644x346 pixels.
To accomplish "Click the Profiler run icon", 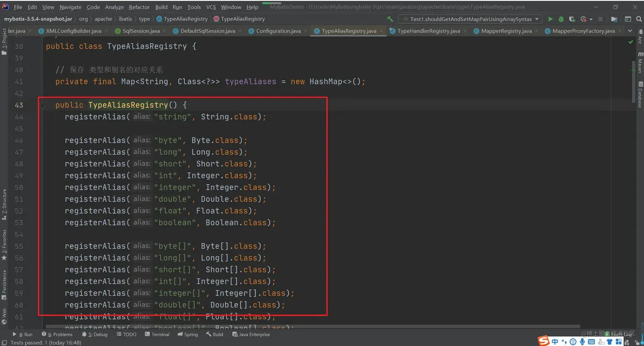I will click(x=583, y=19).
